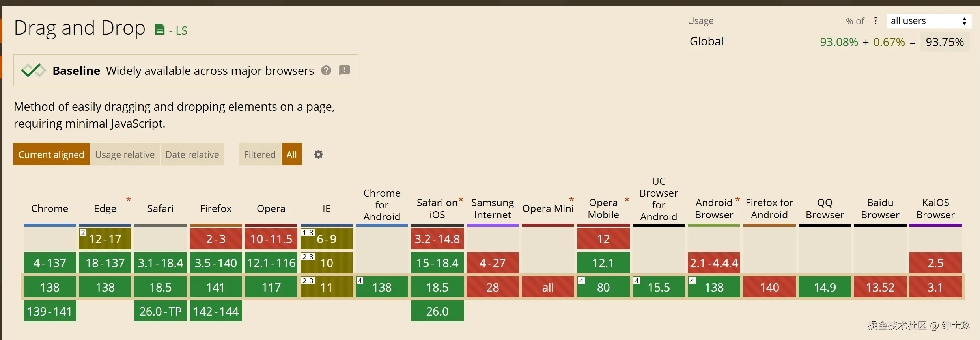Open the Baseline help question mark icon
980x340 pixels.
(326, 71)
